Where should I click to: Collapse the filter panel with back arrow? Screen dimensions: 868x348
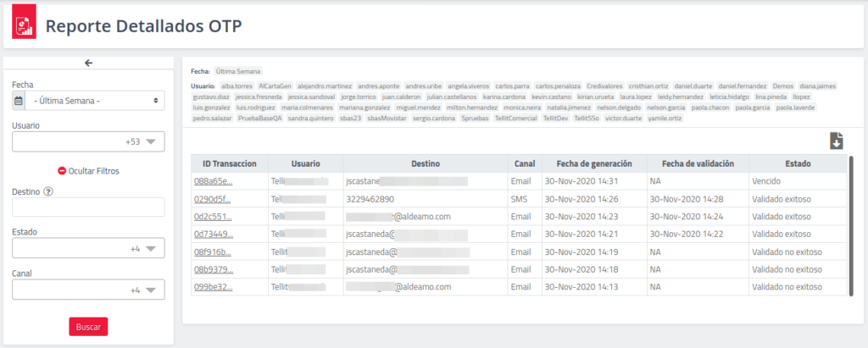click(x=88, y=63)
